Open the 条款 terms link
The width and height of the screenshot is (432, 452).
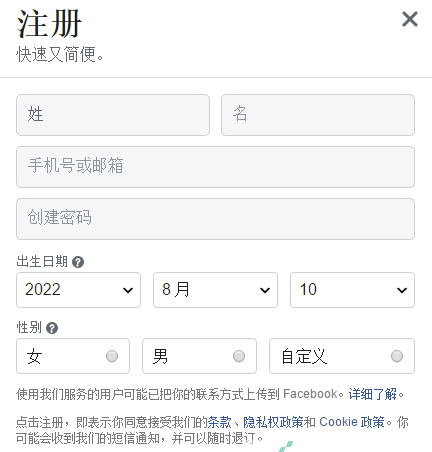[x=219, y=422]
